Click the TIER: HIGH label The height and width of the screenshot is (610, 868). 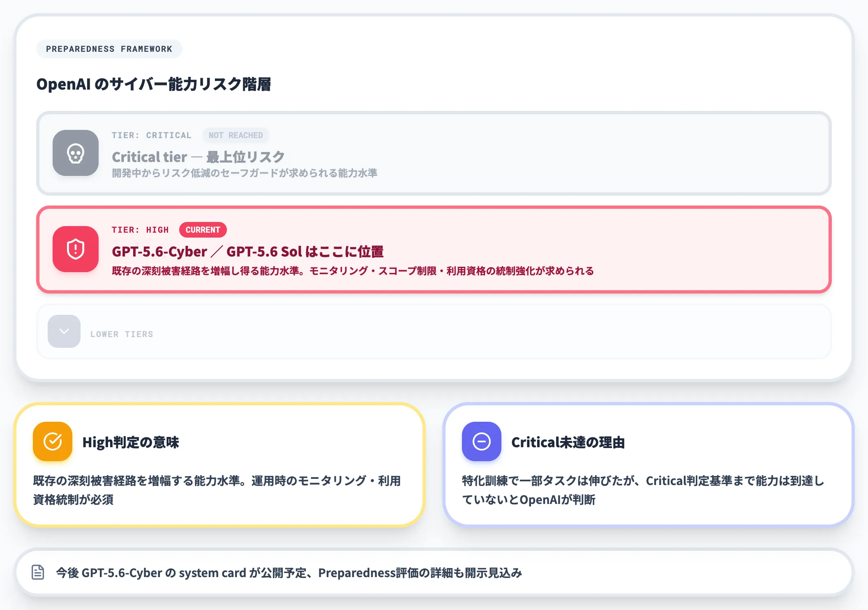140,230
